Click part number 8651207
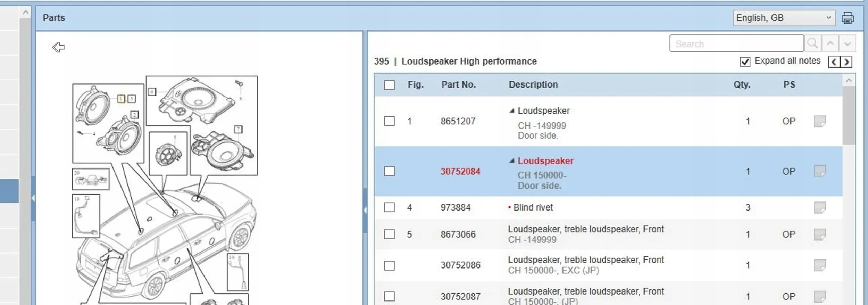 point(458,121)
